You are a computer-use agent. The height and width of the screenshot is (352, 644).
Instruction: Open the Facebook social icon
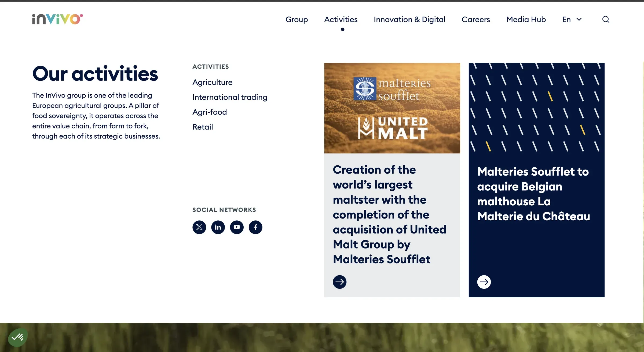click(x=255, y=227)
